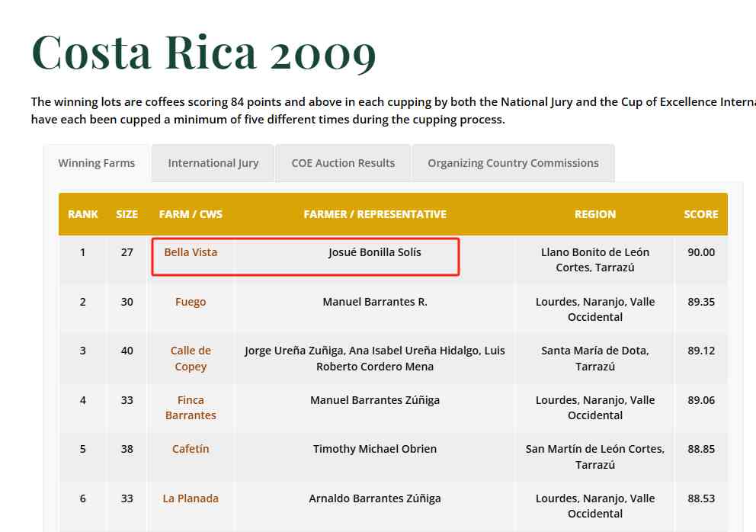The height and width of the screenshot is (532, 756).
Task: Select the FARM / CWS column header
Action: pos(191,214)
